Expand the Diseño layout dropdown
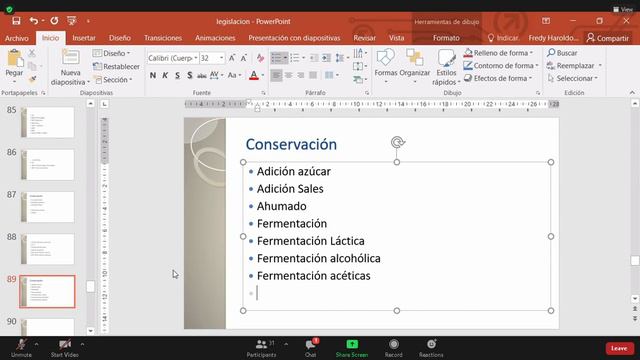The height and width of the screenshot is (360, 640). coord(111,53)
